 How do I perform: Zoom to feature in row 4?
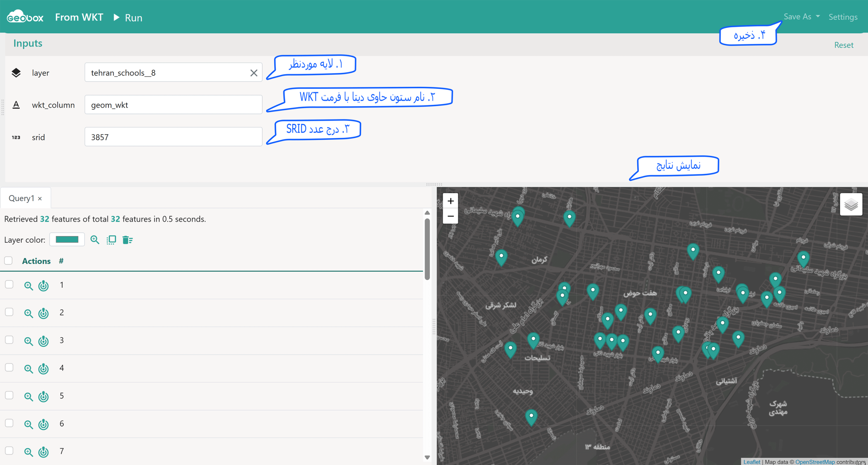coord(28,369)
